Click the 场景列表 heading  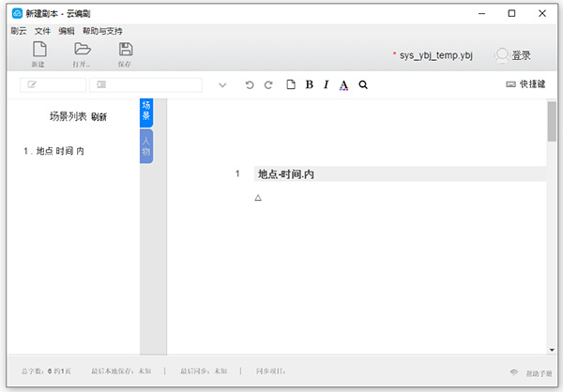(68, 116)
